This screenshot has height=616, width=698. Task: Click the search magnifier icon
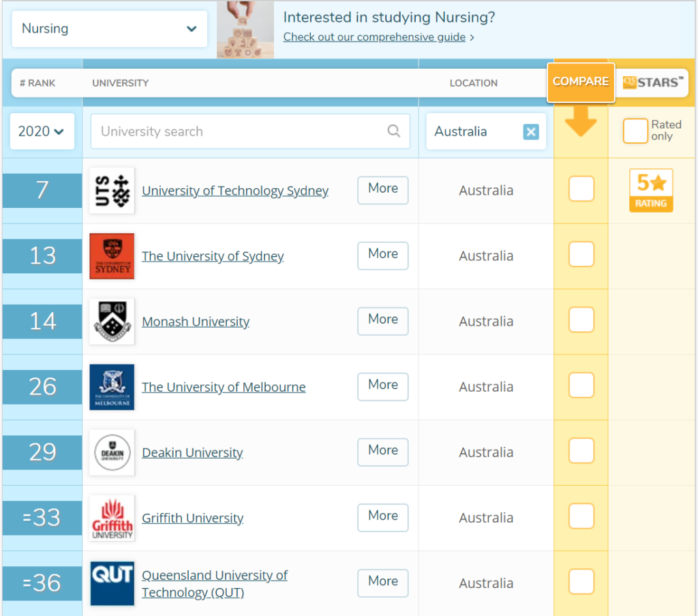click(x=393, y=131)
